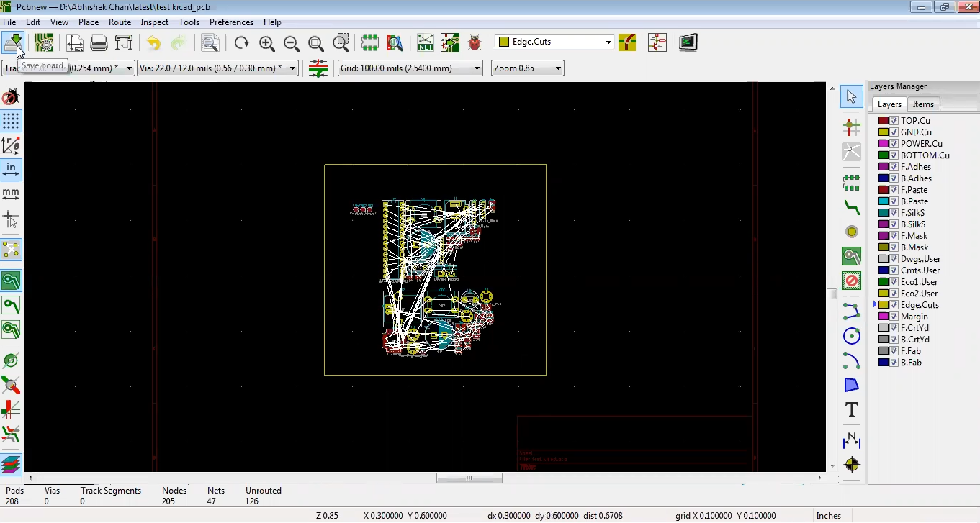Click the read NET netlist icon

coord(426,42)
